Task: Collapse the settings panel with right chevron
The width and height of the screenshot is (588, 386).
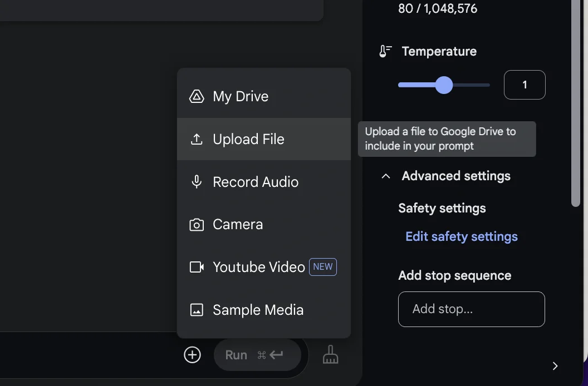Action: tap(555, 366)
